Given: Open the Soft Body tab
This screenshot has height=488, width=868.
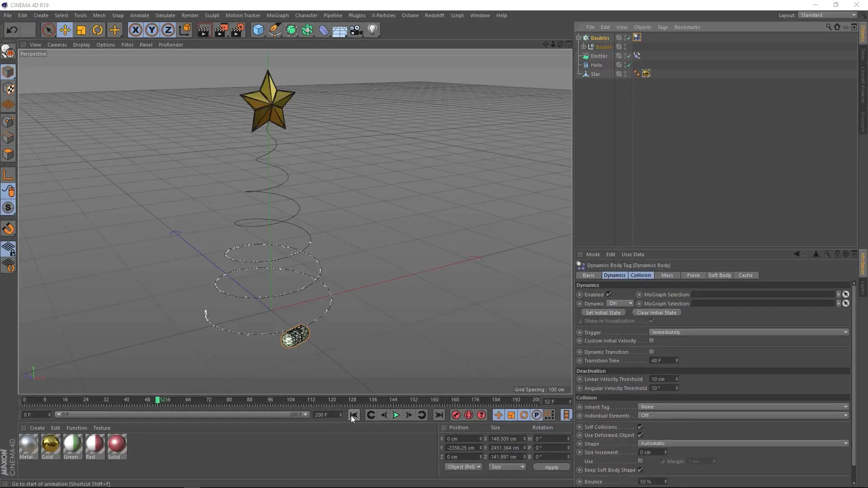Looking at the screenshot, I should pyautogui.click(x=719, y=275).
